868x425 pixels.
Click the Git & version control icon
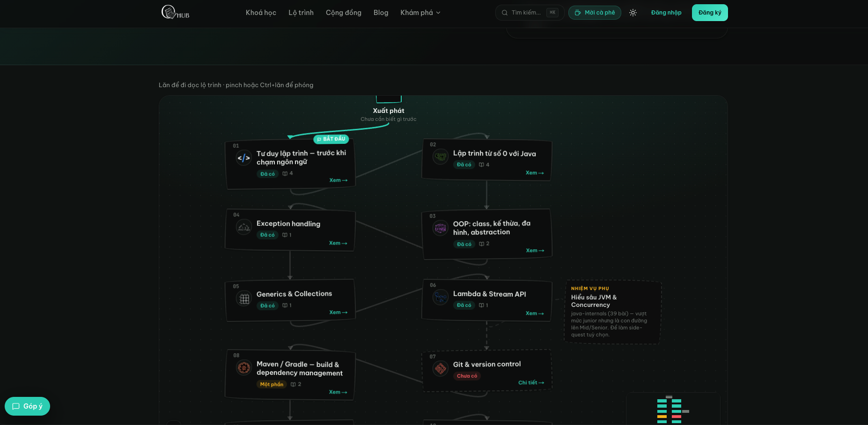click(x=441, y=369)
